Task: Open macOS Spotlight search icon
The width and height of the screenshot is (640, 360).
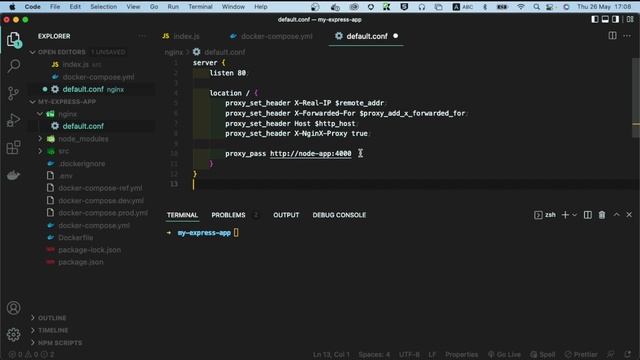Action: click(x=537, y=7)
